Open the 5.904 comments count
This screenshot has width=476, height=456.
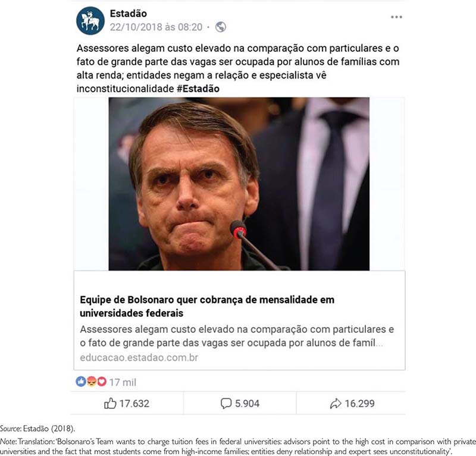pos(247,404)
